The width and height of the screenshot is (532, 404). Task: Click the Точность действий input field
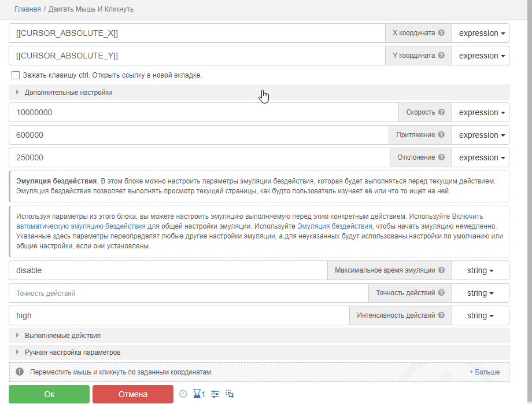189,293
